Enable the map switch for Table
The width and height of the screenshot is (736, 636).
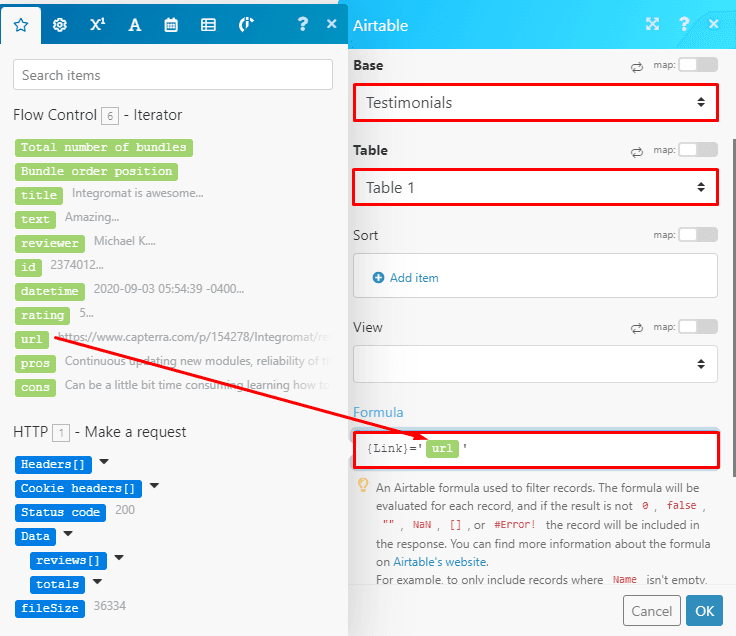click(x=698, y=150)
